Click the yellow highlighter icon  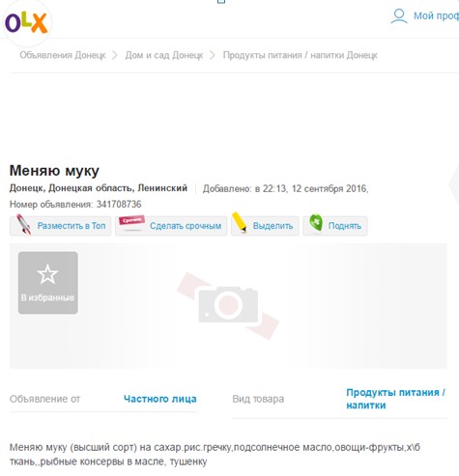point(240,222)
